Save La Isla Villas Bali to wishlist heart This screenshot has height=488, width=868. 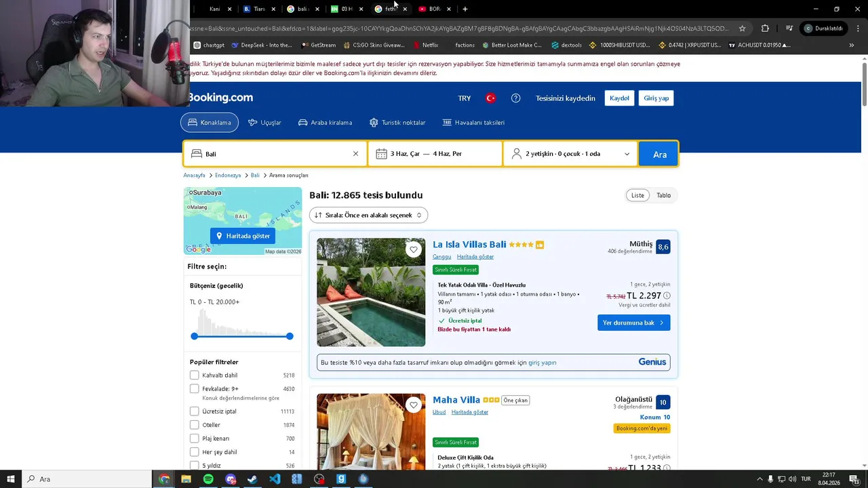pos(414,249)
